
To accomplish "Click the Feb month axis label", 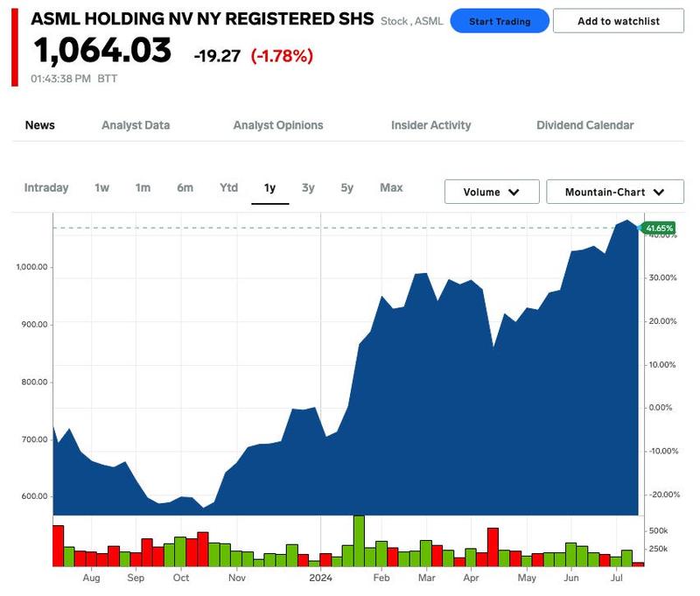I will [x=381, y=578].
